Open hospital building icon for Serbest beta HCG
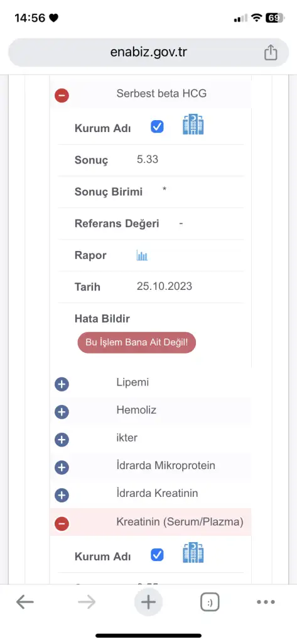 tap(193, 125)
